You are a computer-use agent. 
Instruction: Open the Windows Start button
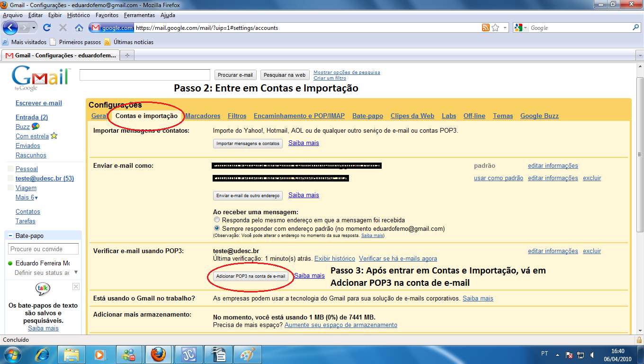coord(12,354)
